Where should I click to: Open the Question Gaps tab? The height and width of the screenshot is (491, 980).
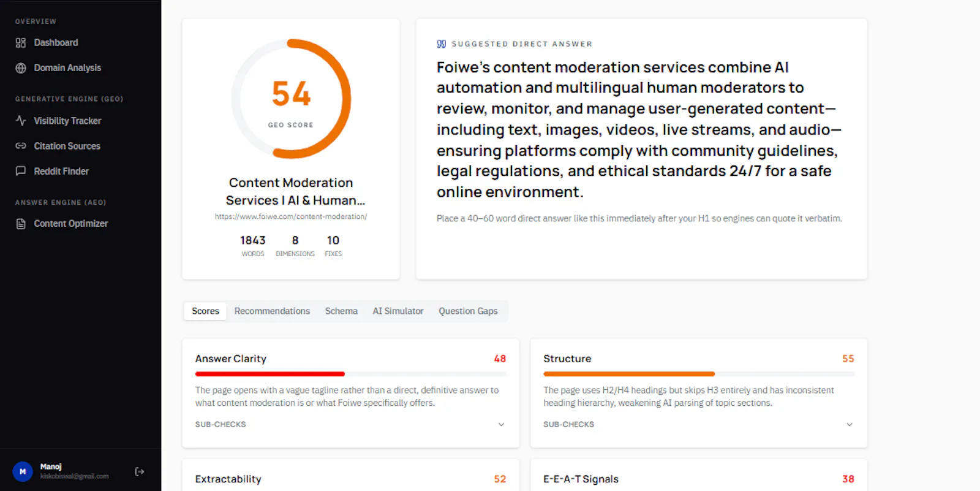[x=468, y=311]
